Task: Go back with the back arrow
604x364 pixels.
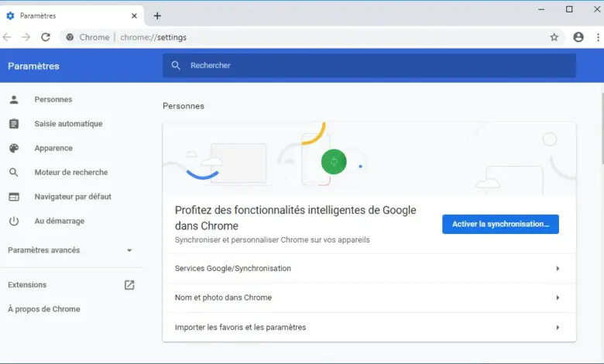Action: click(x=7, y=37)
